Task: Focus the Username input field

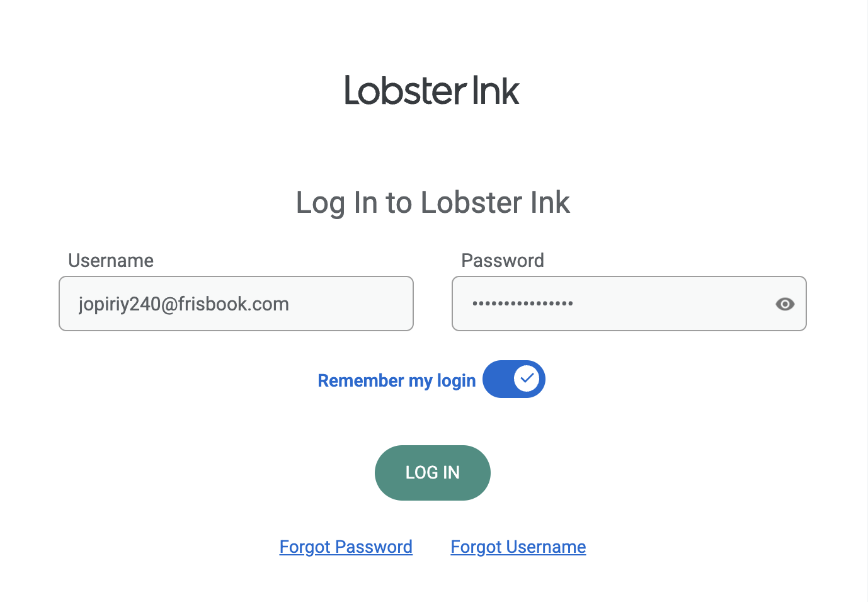Action: pyautogui.click(x=236, y=304)
